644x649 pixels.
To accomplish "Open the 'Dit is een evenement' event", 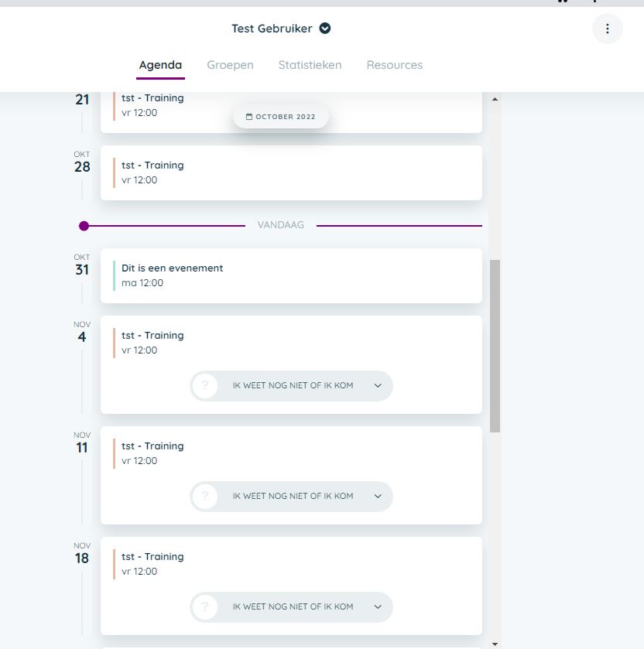I will coord(291,275).
